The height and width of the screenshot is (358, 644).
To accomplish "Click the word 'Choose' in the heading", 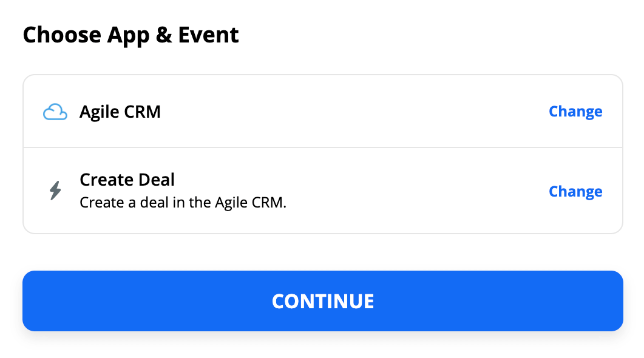I will pyautogui.click(x=62, y=35).
